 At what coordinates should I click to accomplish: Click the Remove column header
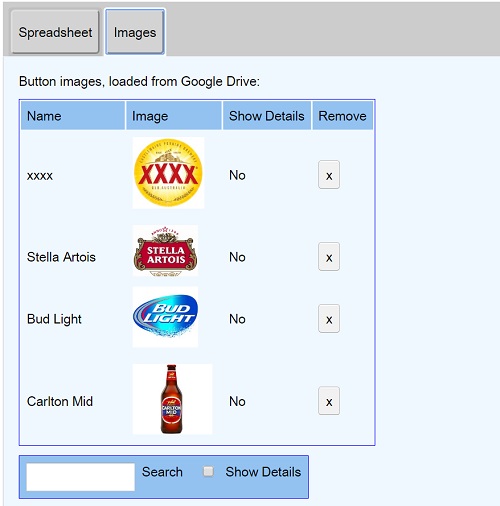(343, 116)
